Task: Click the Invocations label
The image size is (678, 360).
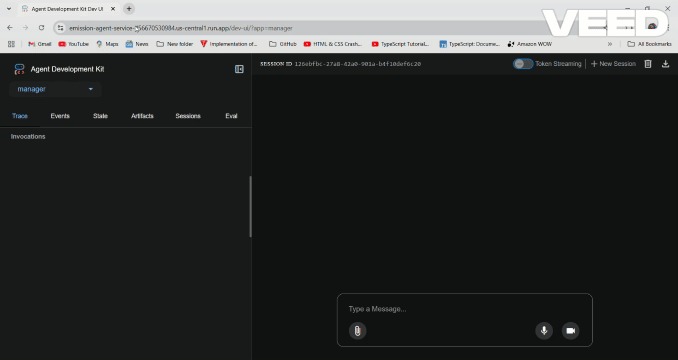Action: [x=28, y=137]
